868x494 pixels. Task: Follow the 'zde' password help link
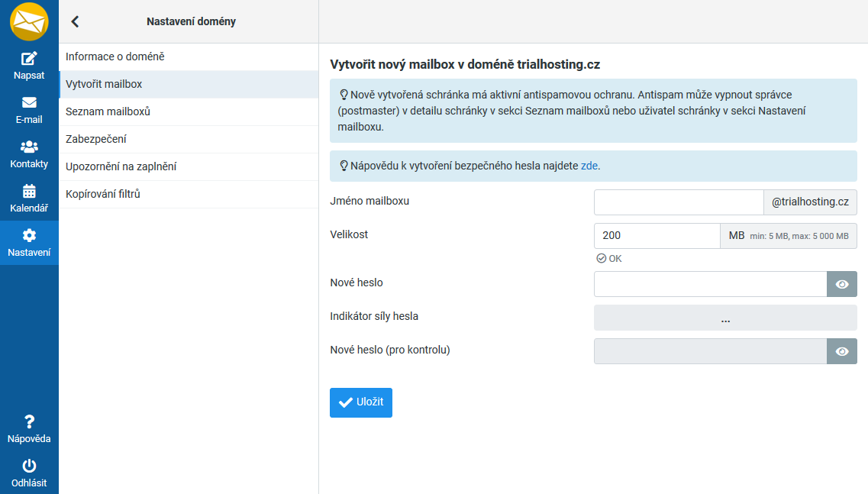589,166
